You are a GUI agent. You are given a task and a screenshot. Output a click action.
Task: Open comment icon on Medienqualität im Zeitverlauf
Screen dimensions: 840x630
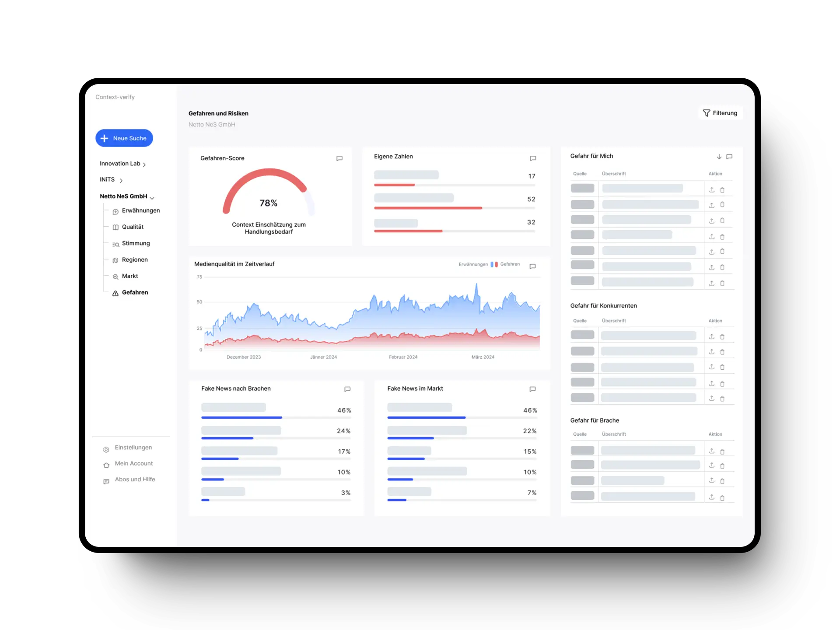pyautogui.click(x=532, y=266)
